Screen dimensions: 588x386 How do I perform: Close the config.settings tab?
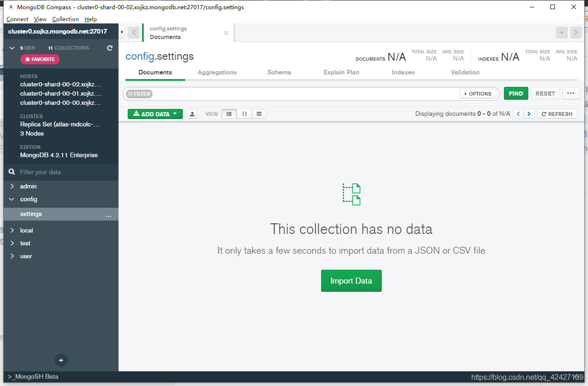pos(226,33)
